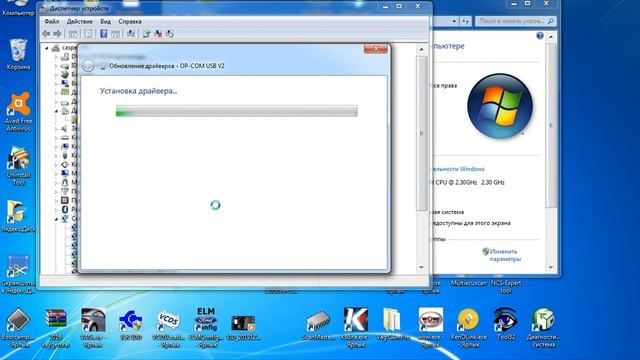Viewport: 640px width, 360px height.
Task: Open the Справка menu
Action: pos(130,21)
